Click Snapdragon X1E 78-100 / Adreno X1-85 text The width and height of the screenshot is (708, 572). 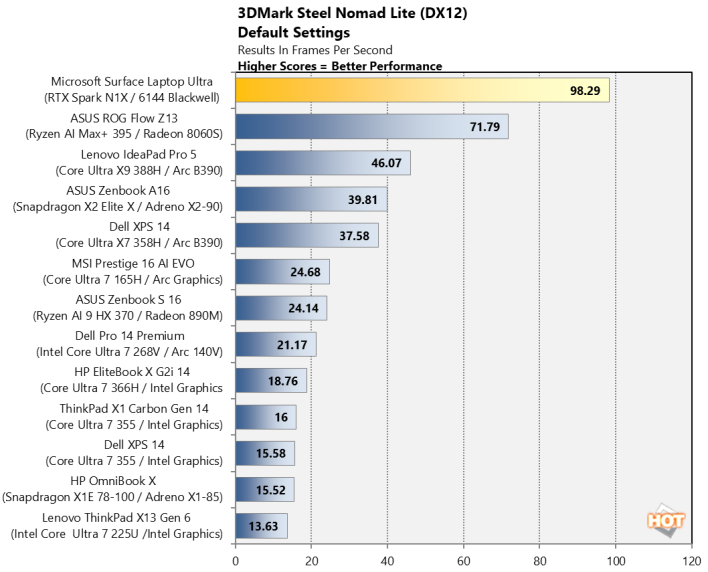112,497
